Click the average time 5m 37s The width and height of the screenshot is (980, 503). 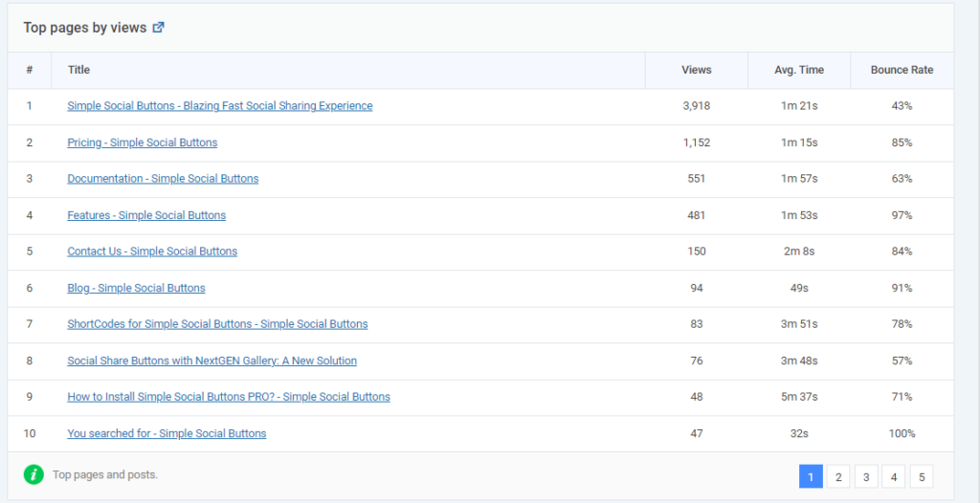click(x=799, y=397)
